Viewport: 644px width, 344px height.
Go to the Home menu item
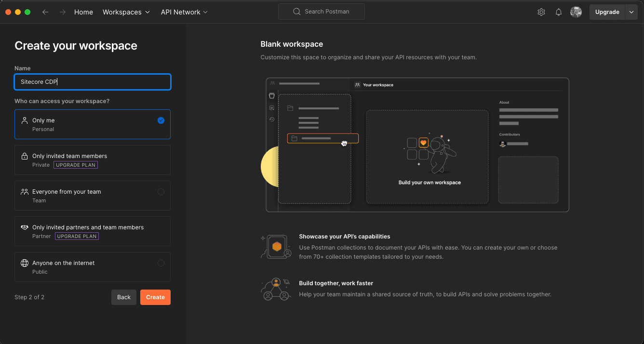pyautogui.click(x=83, y=12)
